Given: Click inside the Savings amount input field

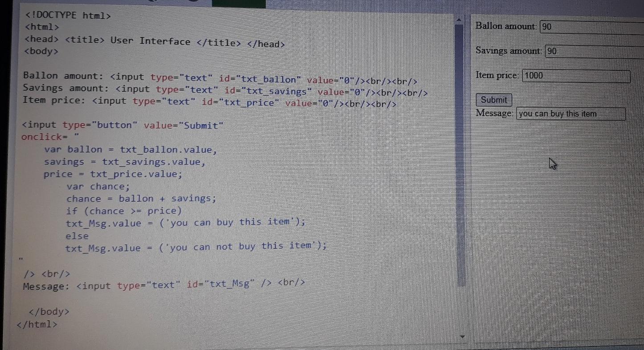Looking at the screenshot, I should (x=592, y=51).
